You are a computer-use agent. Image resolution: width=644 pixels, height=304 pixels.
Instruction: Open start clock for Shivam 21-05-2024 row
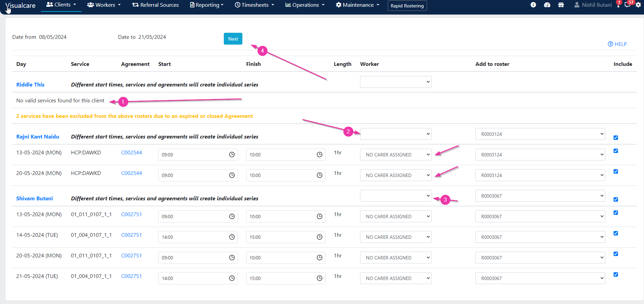click(x=232, y=278)
